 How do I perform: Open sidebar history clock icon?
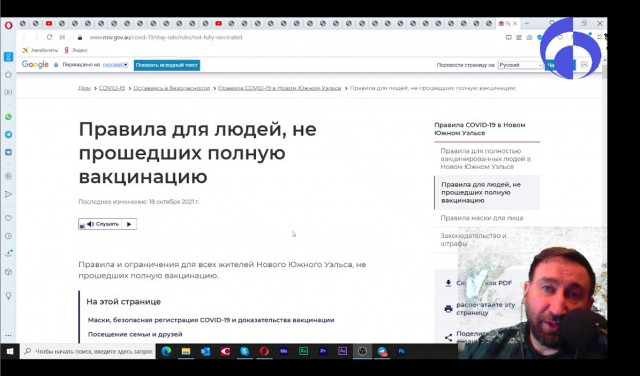[8, 236]
